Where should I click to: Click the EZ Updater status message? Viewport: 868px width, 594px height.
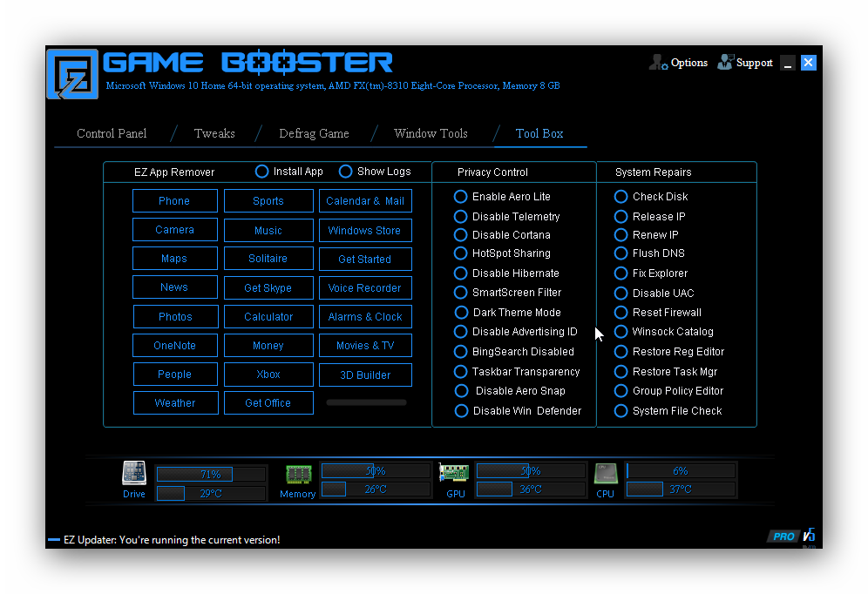pos(172,540)
